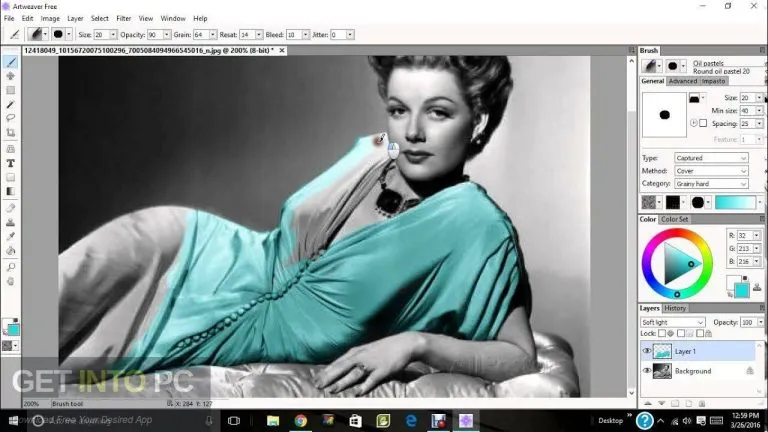This screenshot has width=768, height=432.
Task: Click the cyan foreground color swatch in Color panel
Action: point(742,290)
